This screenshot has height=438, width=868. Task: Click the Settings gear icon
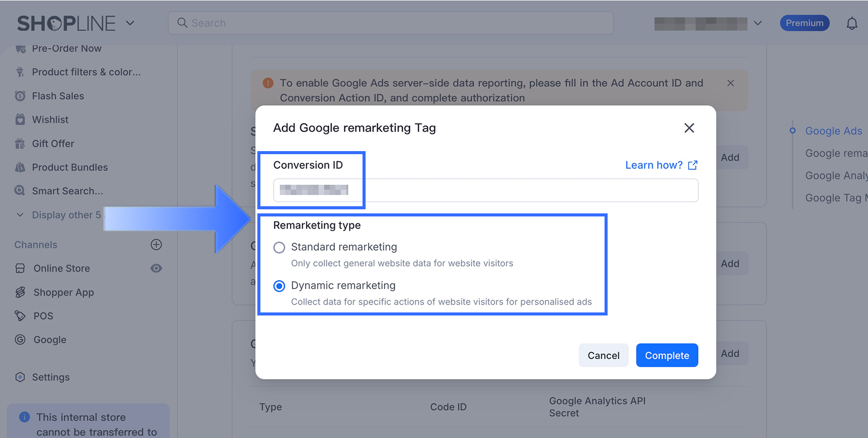tap(20, 377)
